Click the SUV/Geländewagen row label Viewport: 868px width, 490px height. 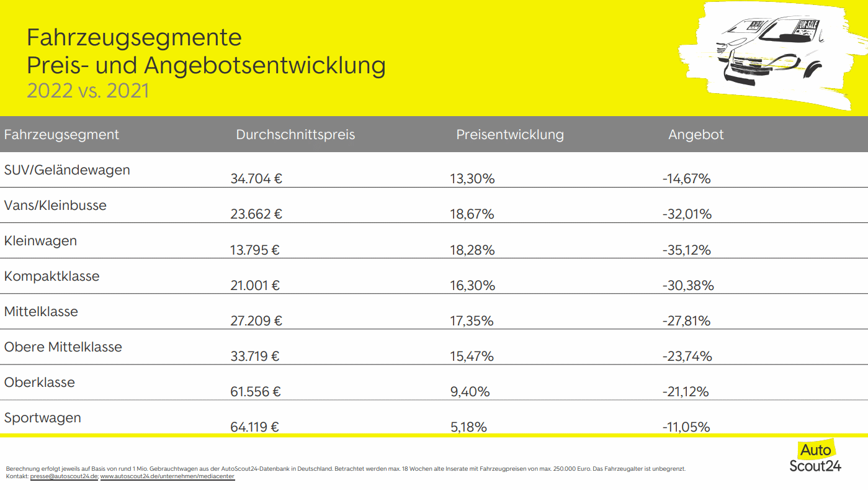[67, 170]
